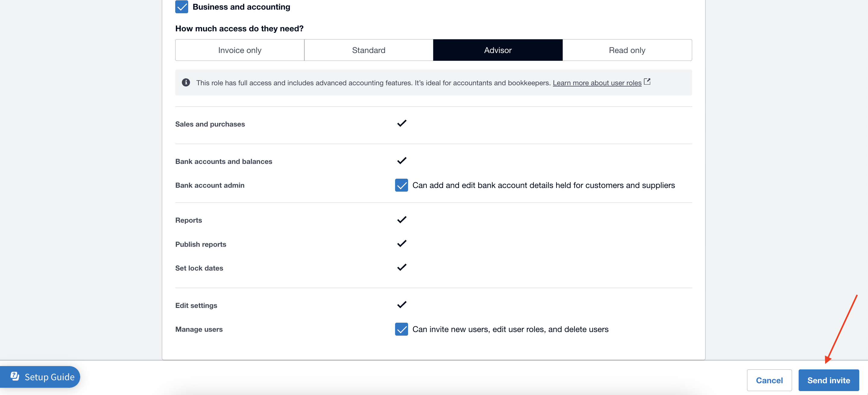The image size is (868, 395).
Task: Disable the Bank account admin permission
Action: pos(401,185)
